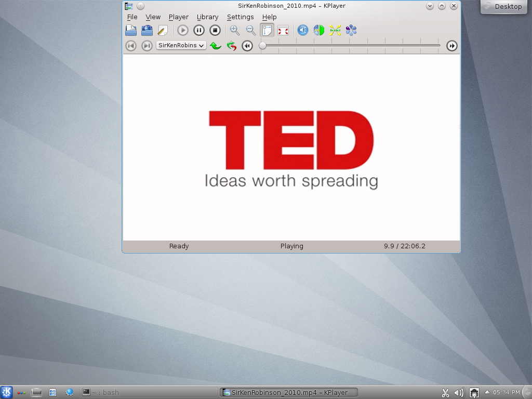Open the system volume tray icon
Screen dimensions: 532x399
(x=459, y=393)
